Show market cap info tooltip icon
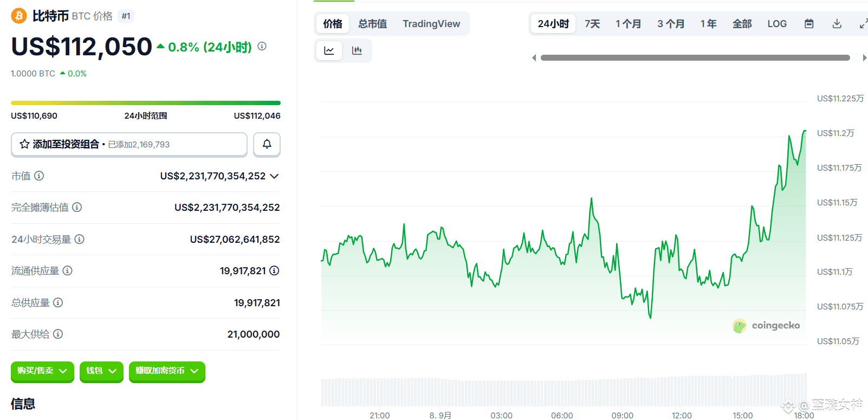The image size is (868, 420). [39, 176]
